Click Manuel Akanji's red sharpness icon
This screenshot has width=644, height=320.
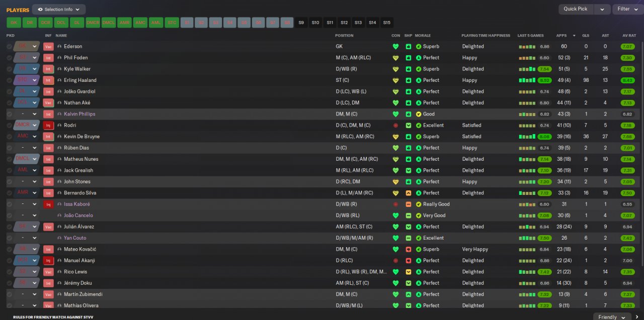[409, 260]
